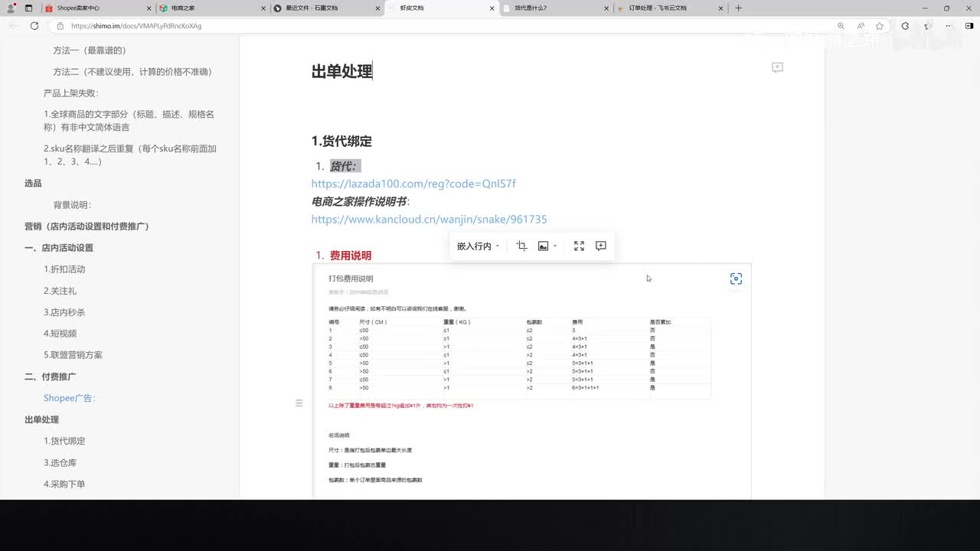980x551 pixels.
Task: Toggle the browser sidebar icon
Action: [x=968, y=25]
